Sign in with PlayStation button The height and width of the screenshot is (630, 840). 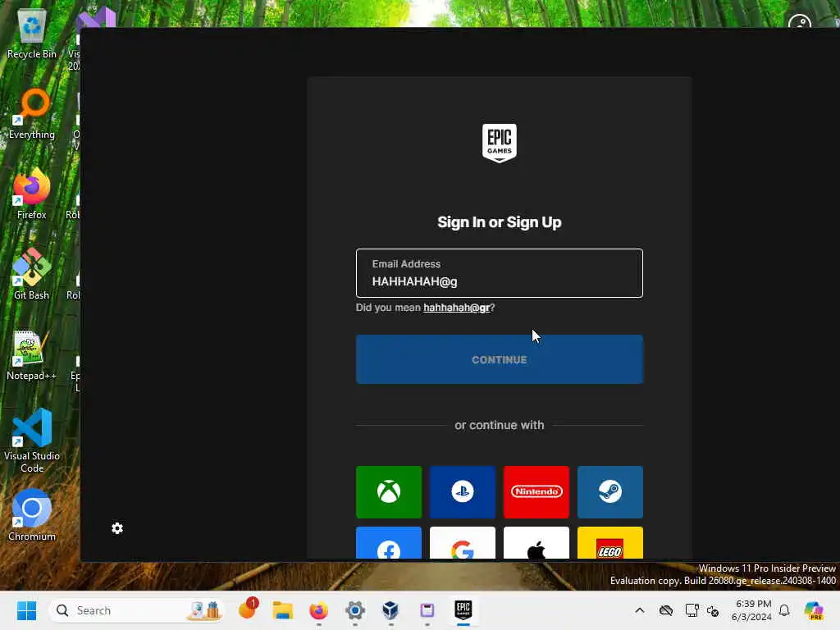(x=463, y=492)
